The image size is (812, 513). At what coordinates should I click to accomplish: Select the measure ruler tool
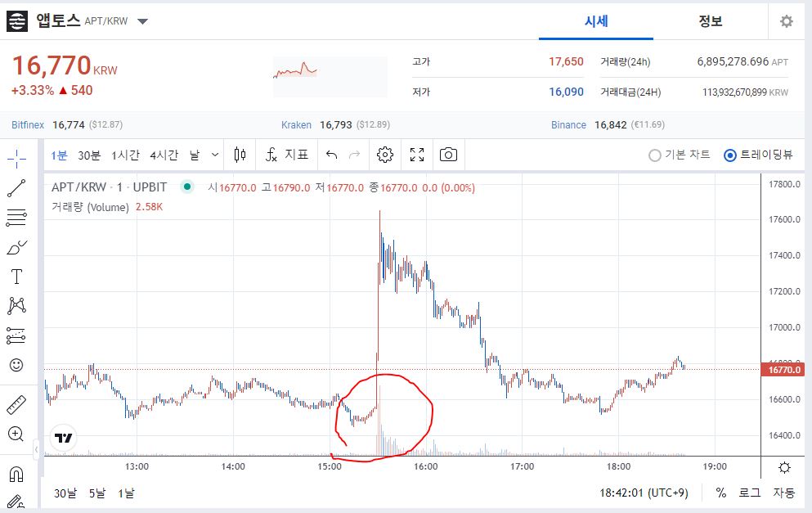[x=17, y=403]
